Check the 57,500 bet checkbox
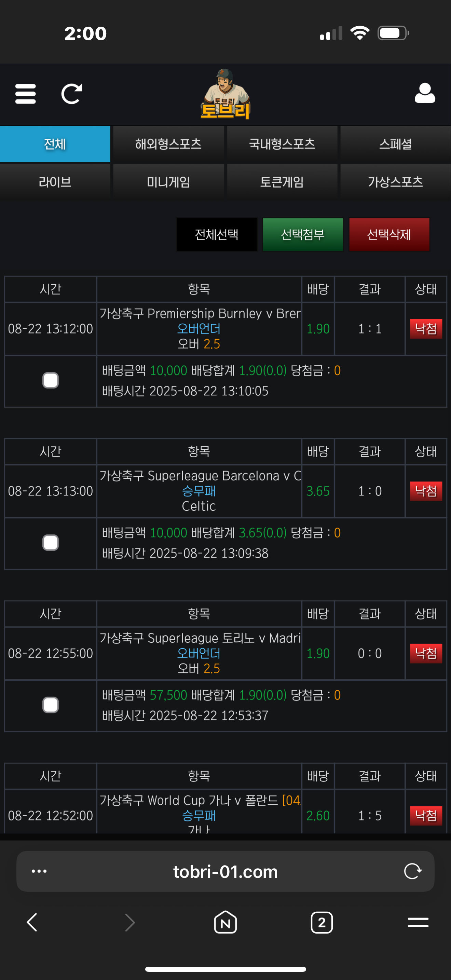The image size is (451, 980). pos(51,705)
